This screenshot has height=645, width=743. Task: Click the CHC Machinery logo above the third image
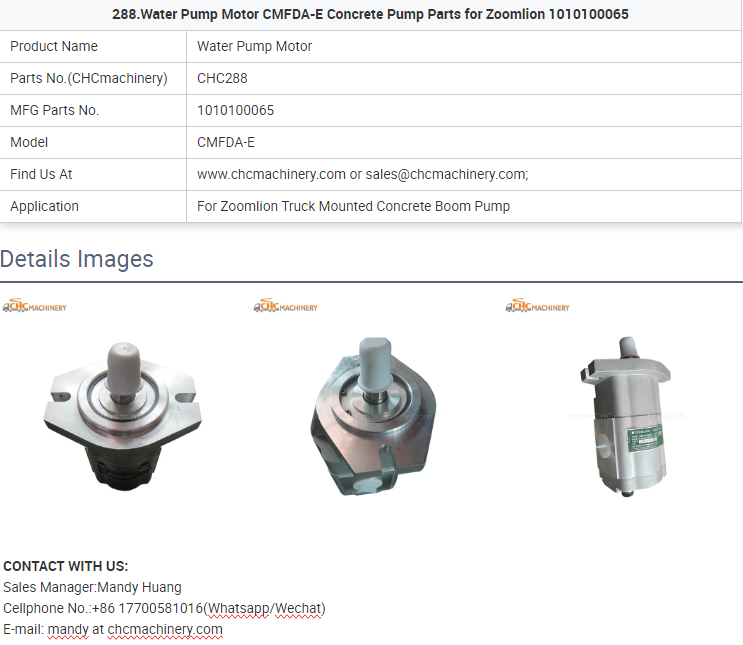click(537, 306)
